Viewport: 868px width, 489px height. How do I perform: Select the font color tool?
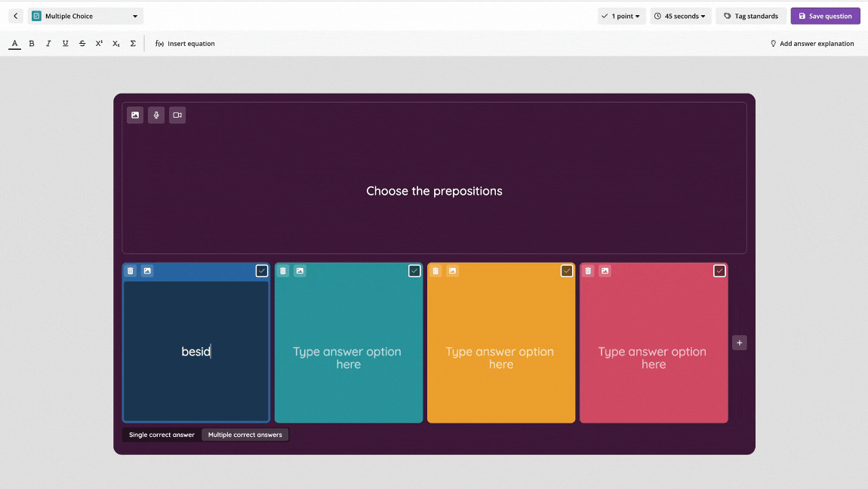(15, 44)
